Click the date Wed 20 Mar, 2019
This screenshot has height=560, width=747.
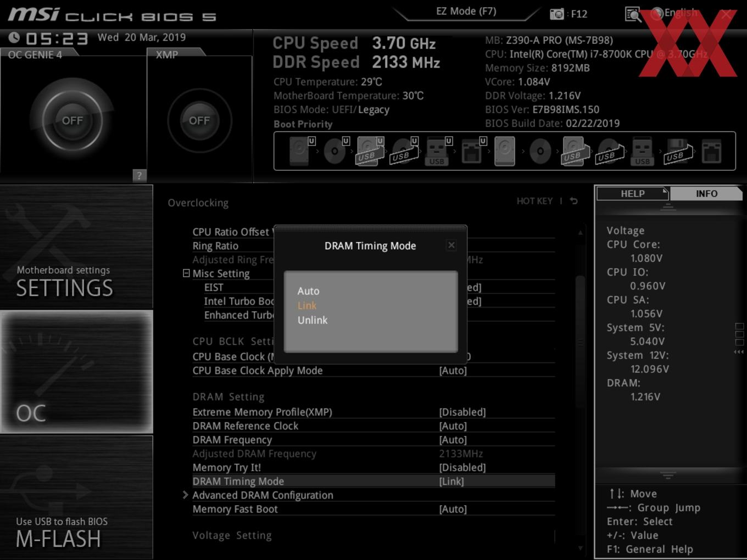pos(142,37)
